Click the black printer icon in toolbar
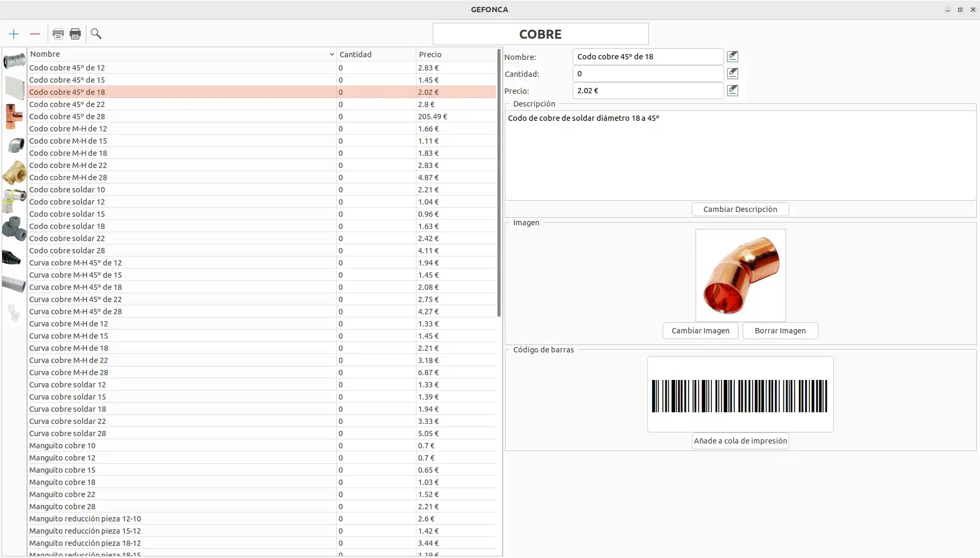 pos(75,34)
